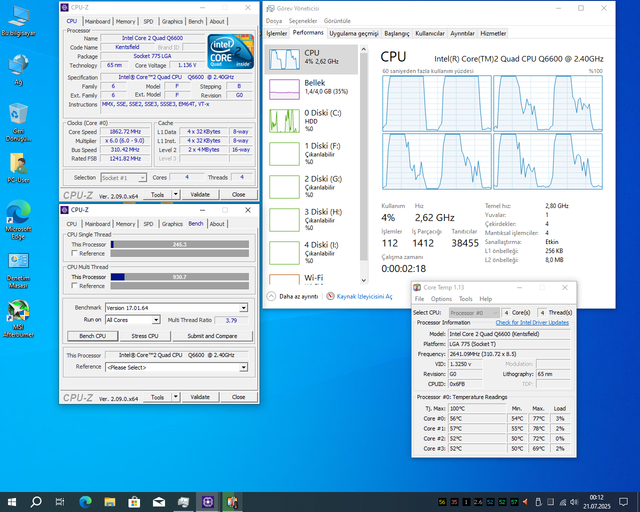The height and width of the screenshot is (512, 640).
Task: Click CPU Single Thread score bar 245.3
Action: point(180,244)
